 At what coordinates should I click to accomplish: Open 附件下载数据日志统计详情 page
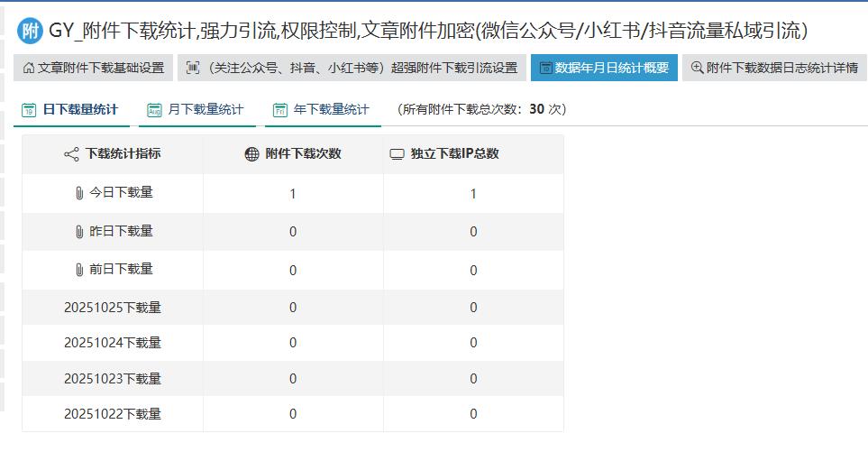(781, 68)
